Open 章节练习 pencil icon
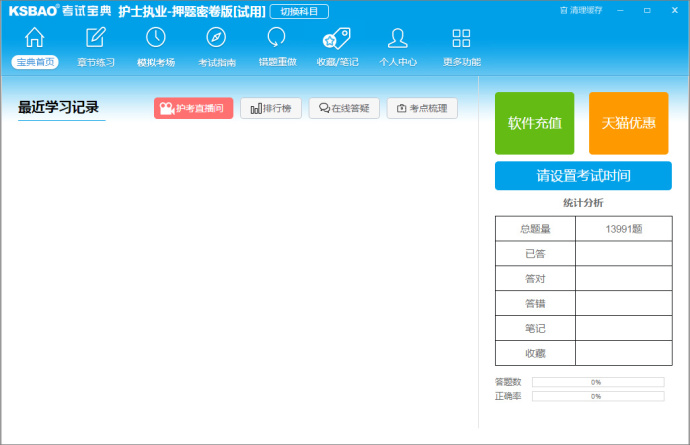690x445 pixels. click(95, 38)
